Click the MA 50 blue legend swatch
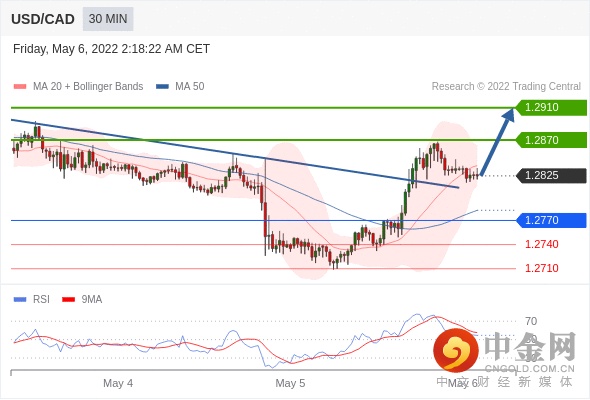Image resolution: width=590 pixels, height=400 pixels. 163,87
